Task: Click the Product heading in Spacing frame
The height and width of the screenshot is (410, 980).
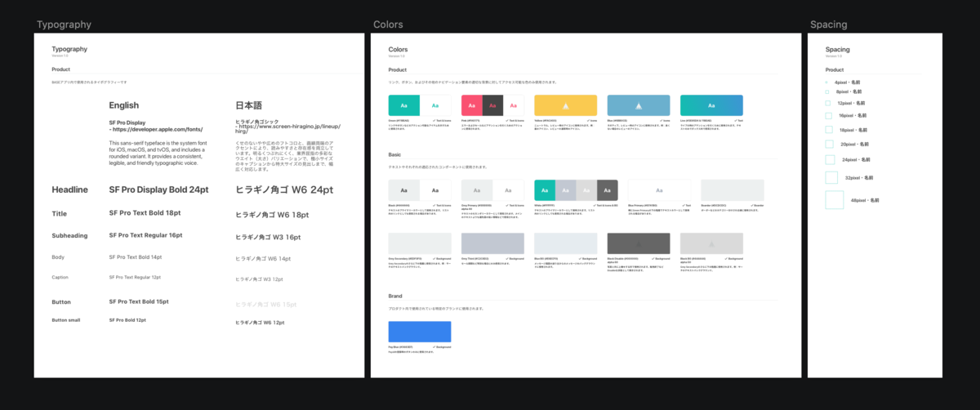Action: coord(835,69)
